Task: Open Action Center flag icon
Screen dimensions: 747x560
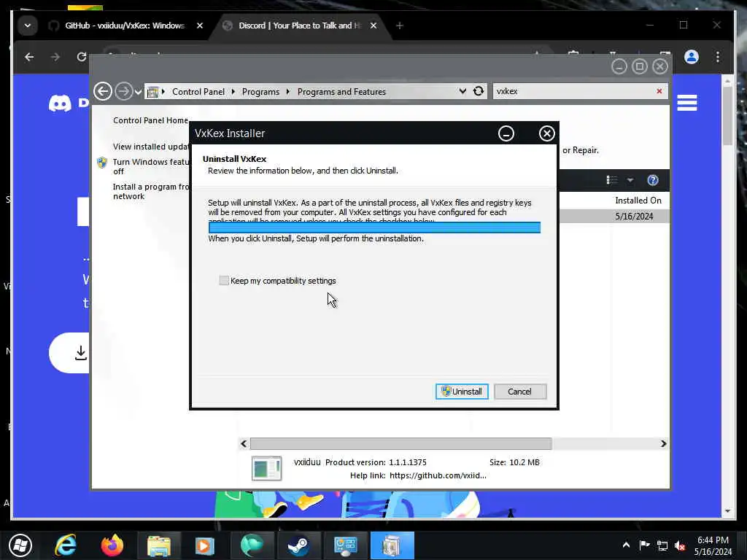Action: click(644, 545)
